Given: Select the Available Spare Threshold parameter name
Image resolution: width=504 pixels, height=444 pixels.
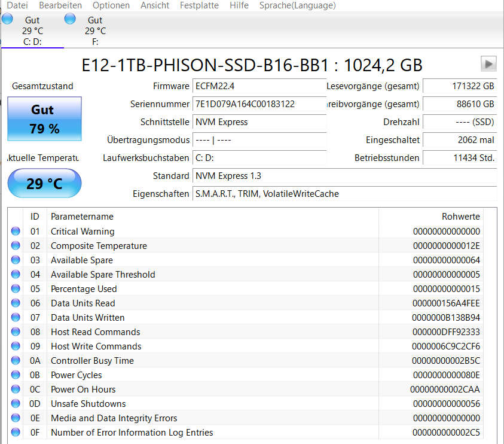Looking at the screenshot, I should click(103, 275).
